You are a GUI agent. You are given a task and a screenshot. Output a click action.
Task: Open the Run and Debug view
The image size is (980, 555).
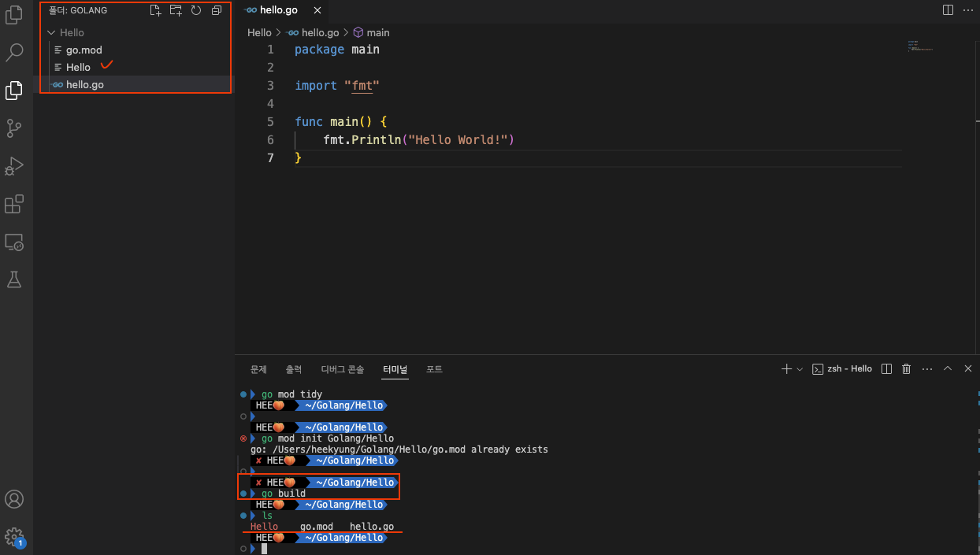[x=14, y=166]
